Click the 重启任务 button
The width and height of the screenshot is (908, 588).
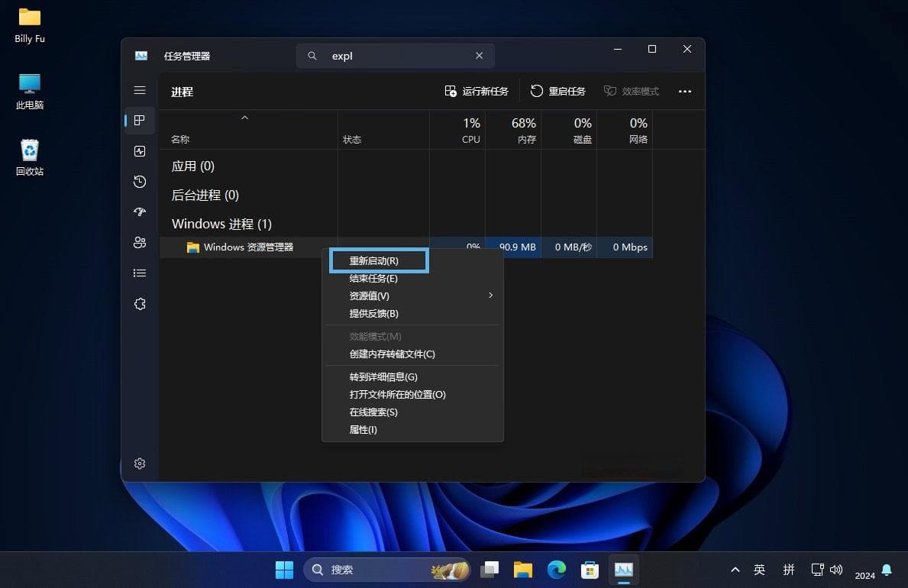[558, 91]
